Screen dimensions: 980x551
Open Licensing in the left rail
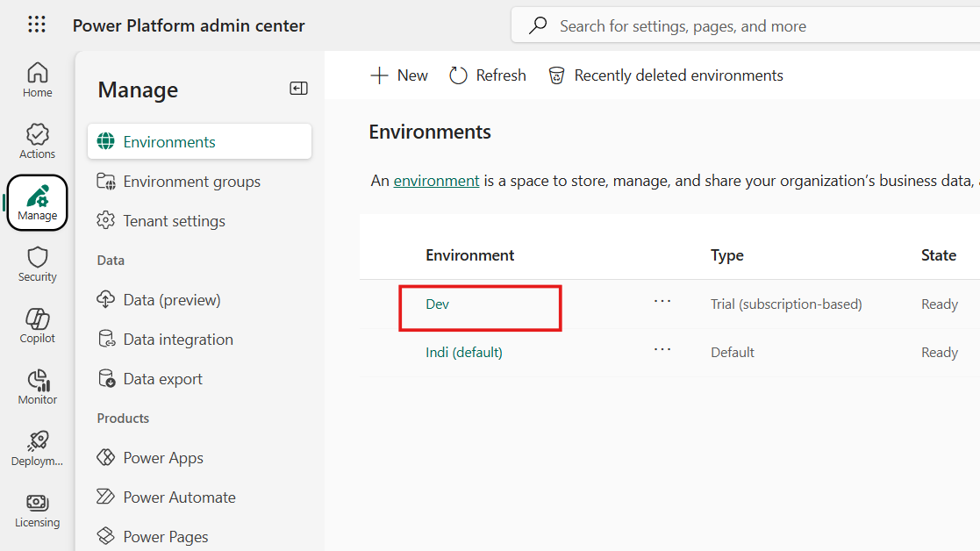click(x=38, y=511)
